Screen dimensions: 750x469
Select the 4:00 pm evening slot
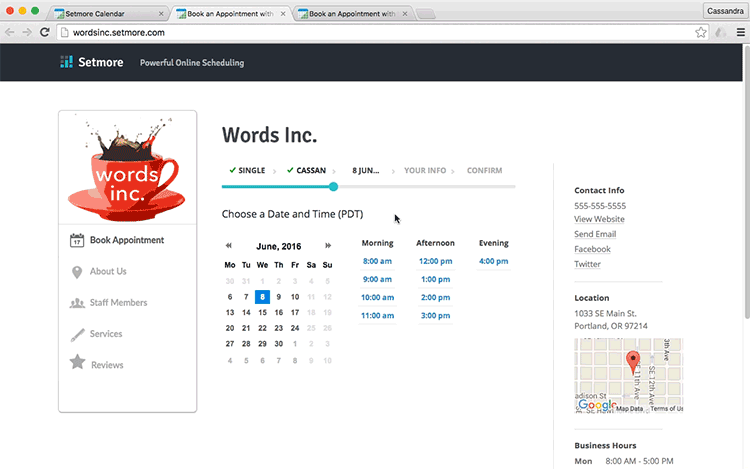[x=494, y=261]
